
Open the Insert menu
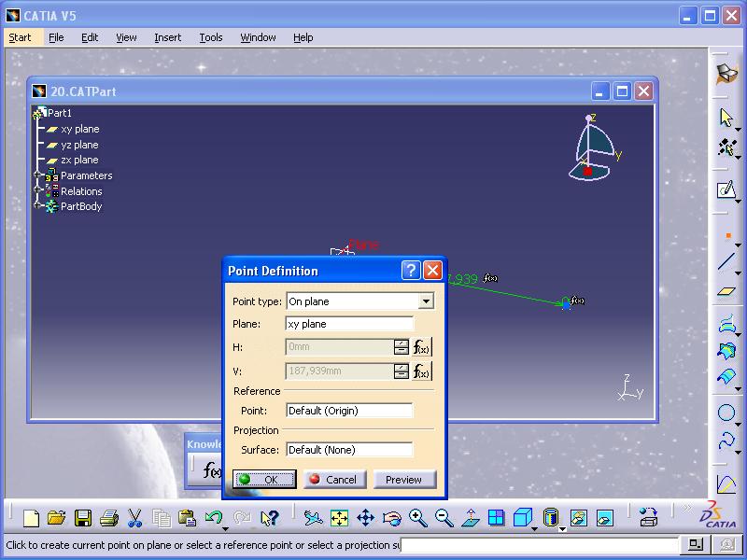pyautogui.click(x=168, y=37)
